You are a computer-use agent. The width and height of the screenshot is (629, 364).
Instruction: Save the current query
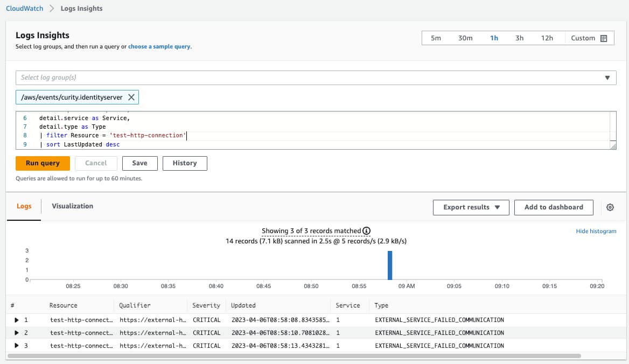[139, 163]
